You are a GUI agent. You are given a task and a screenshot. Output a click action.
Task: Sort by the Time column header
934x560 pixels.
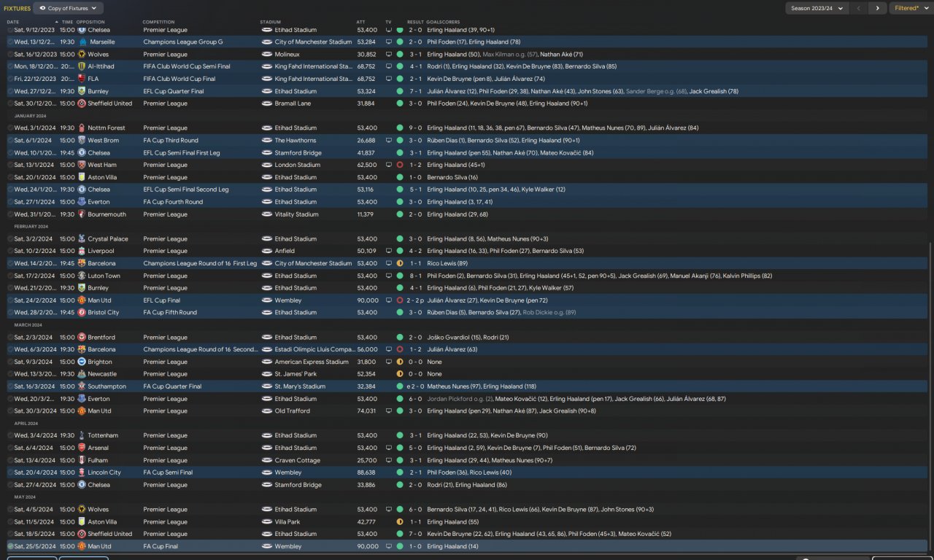click(67, 22)
